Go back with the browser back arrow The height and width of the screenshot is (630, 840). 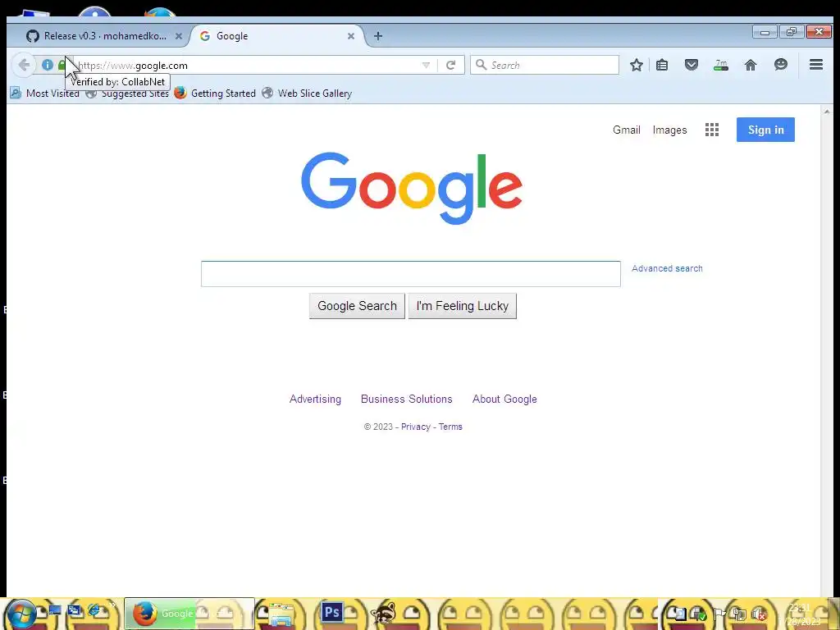24,66
